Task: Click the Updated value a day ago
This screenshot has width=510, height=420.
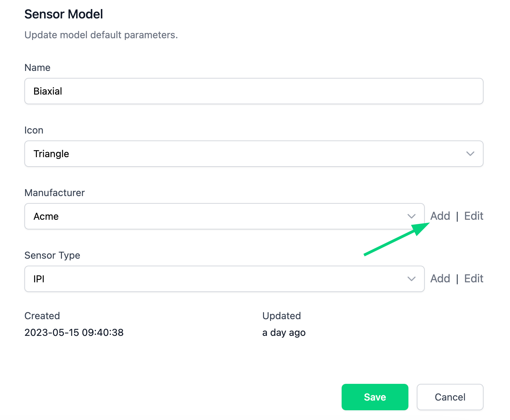Action: click(284, 332)
